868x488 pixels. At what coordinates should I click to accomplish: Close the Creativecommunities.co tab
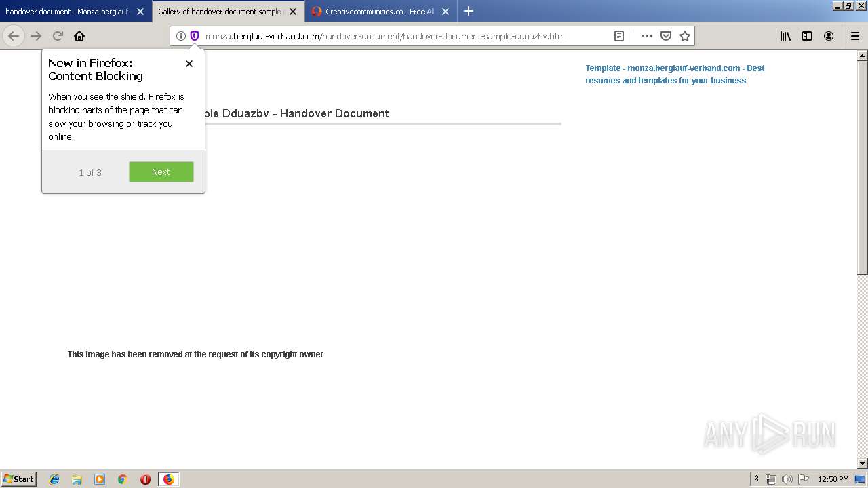446,12
